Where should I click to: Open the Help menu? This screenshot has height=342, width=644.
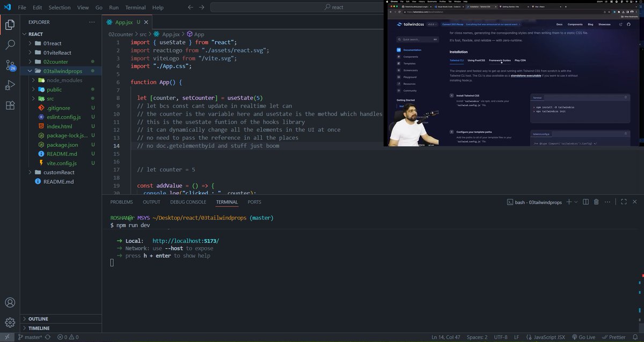(158, 8)
